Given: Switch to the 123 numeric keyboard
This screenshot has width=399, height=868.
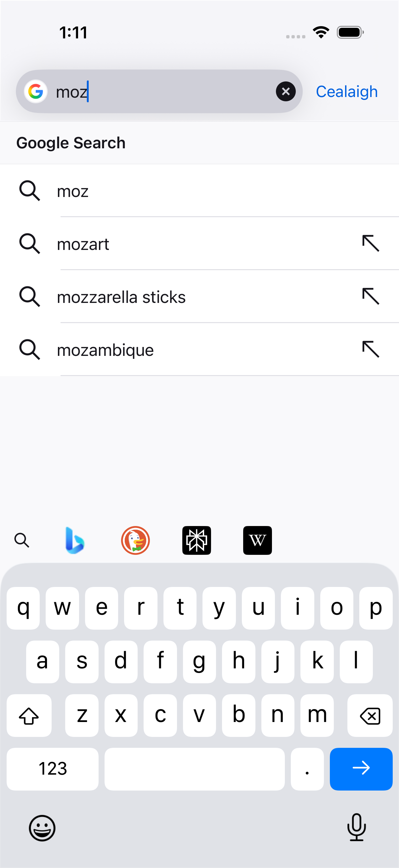Looking at the screenshot, I should coord(53,769).
